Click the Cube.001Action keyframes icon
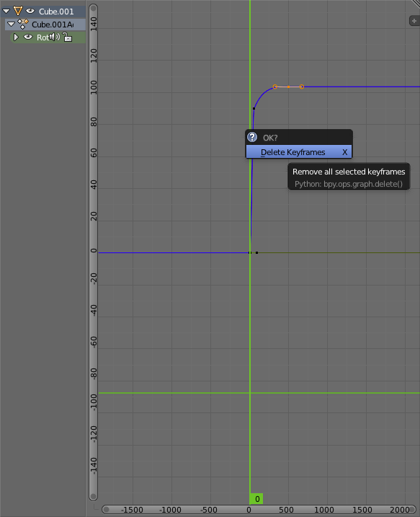420x517 pixels. pyautogui.click(x=23, y=24)
